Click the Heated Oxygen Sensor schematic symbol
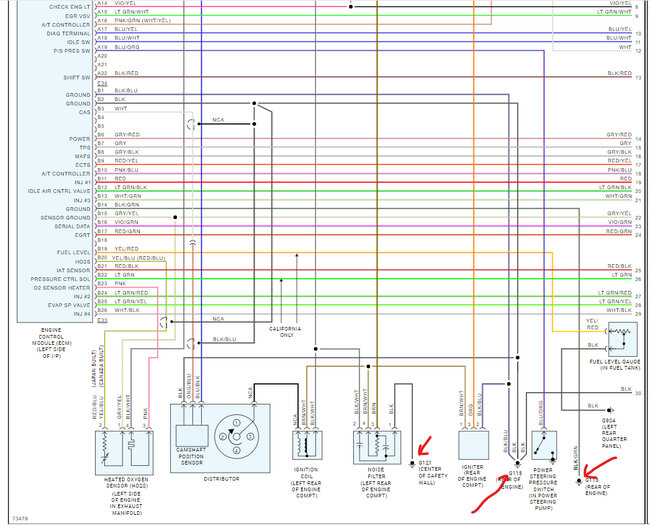This screenshot has width=650, height=526. coord(124,453)
